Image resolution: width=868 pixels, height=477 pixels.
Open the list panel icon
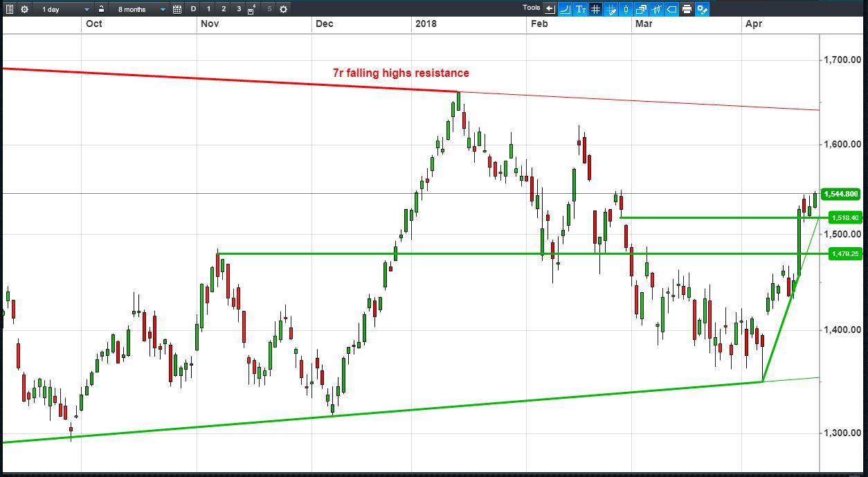point(9,10)
